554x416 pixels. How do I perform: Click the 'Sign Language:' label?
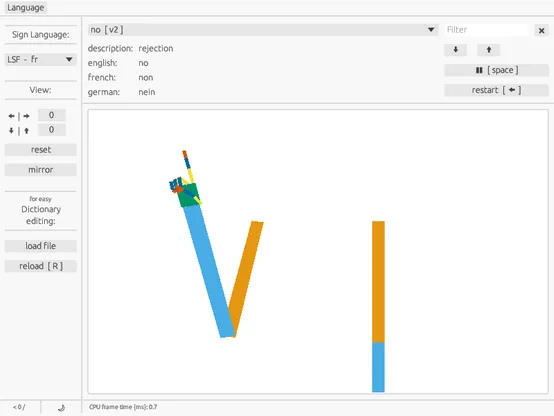click(x=41, y=35)
